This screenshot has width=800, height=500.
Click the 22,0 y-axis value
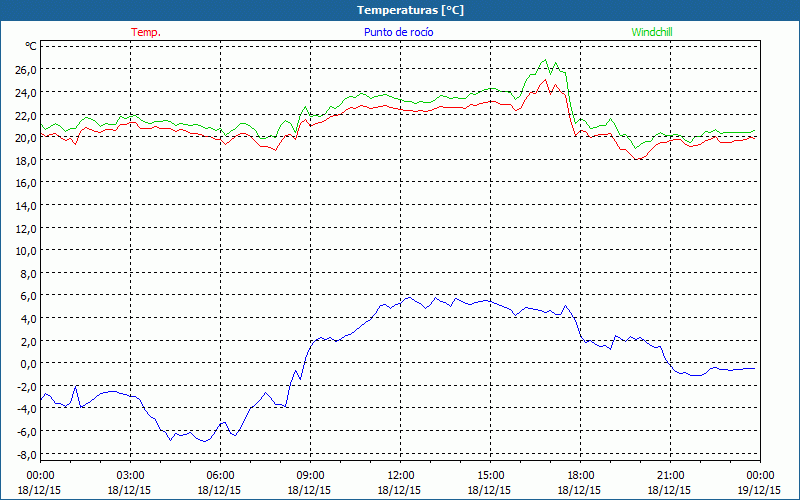26,115
